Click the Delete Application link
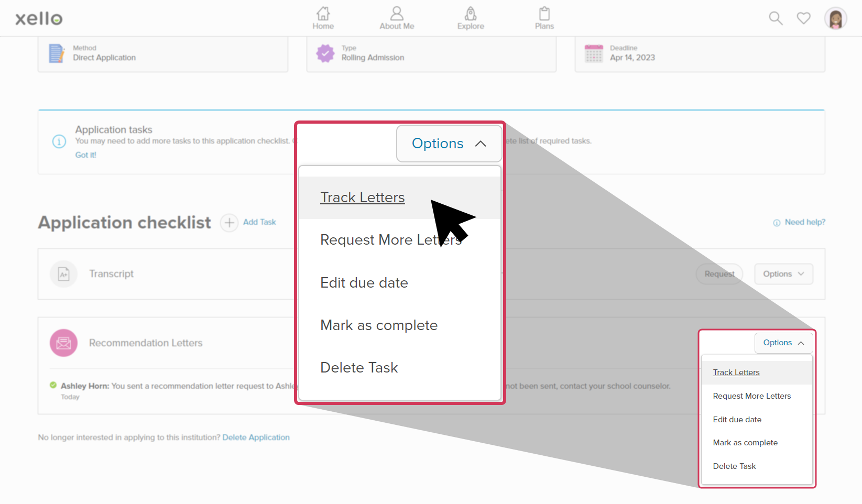The width and height of the screenshot is (862, 504). (256, 437)
